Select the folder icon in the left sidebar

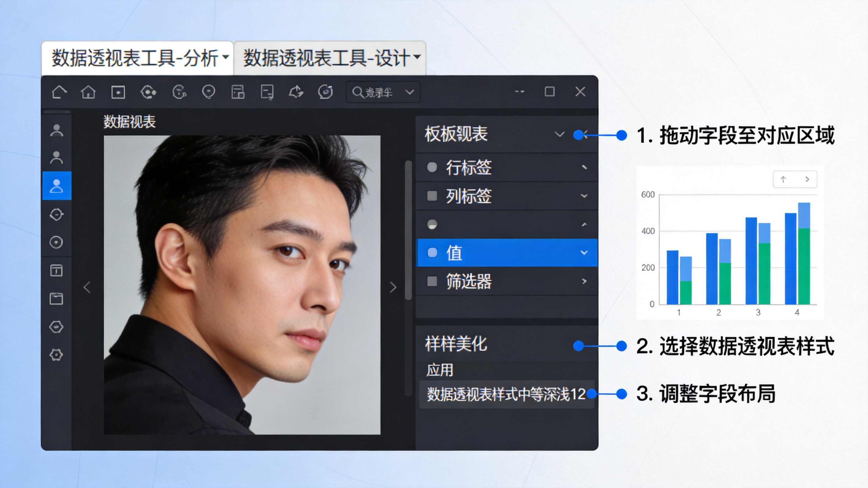coord(57,299)
